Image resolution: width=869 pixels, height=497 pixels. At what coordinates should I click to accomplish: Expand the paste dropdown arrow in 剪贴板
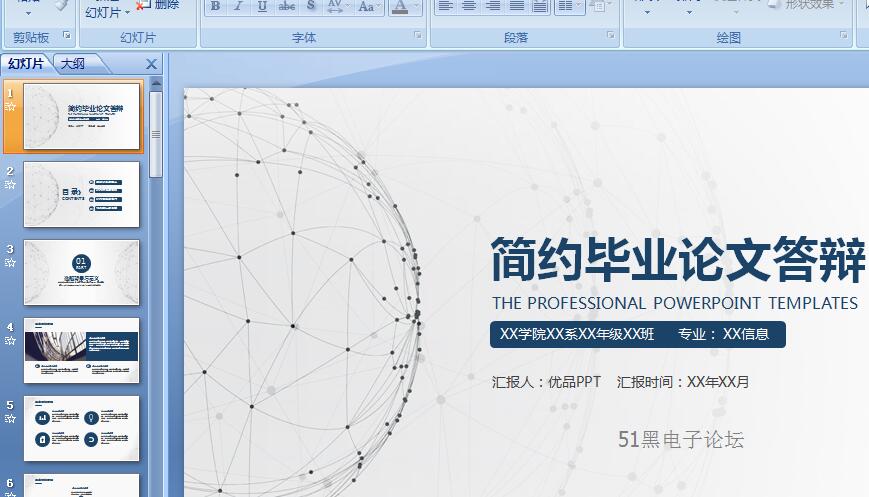click(28, 13)
